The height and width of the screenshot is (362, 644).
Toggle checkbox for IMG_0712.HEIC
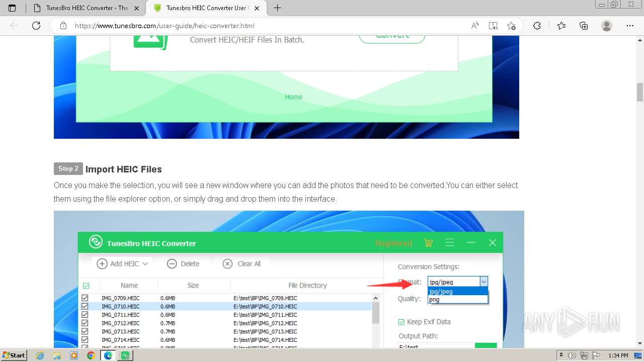[x=85, y=323]
